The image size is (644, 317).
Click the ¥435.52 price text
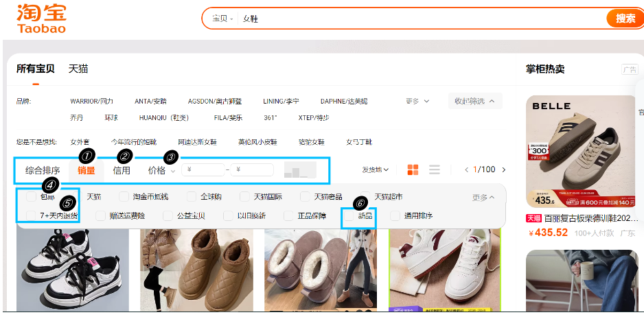coord(549,233)
